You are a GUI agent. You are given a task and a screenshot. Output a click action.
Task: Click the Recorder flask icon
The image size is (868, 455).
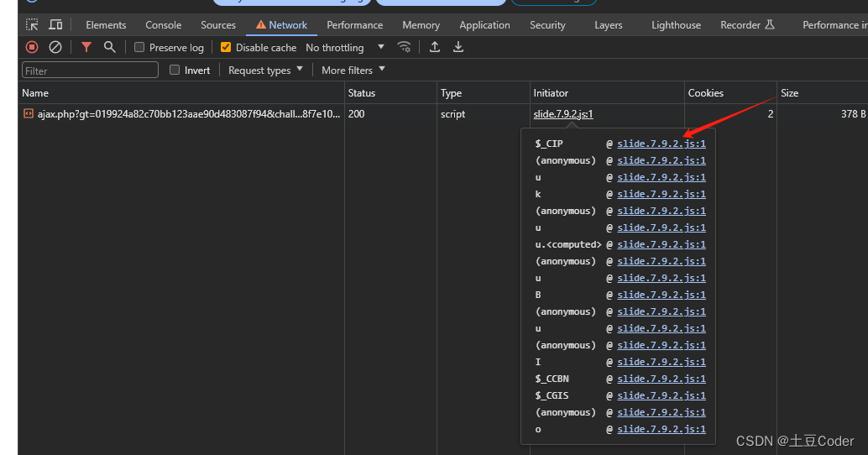coord(770,25)
